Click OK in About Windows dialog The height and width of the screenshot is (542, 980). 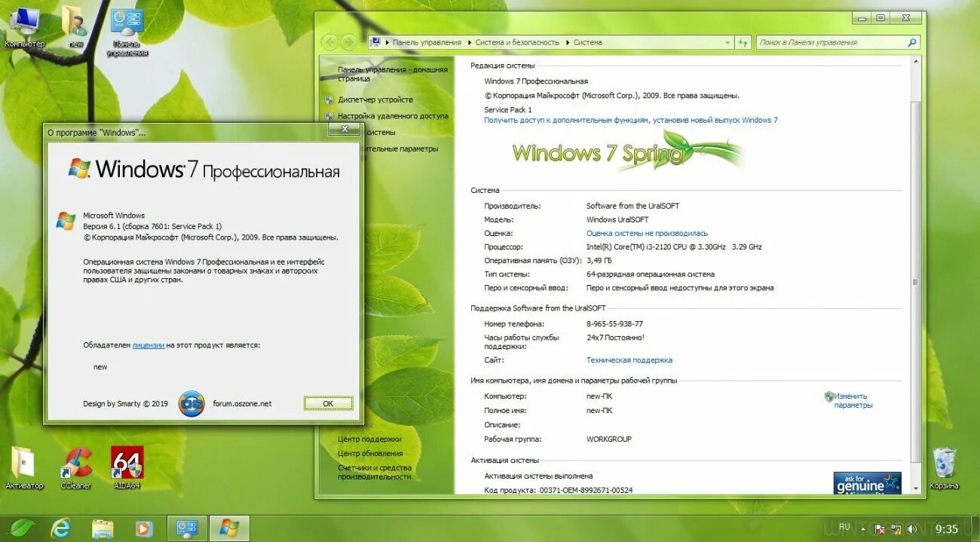pos(328,403)
